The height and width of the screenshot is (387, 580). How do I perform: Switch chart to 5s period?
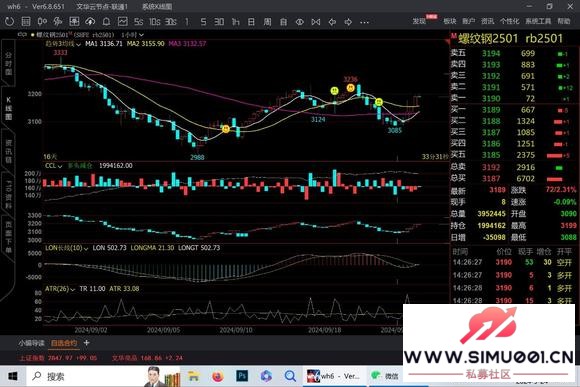pos(139,22)
